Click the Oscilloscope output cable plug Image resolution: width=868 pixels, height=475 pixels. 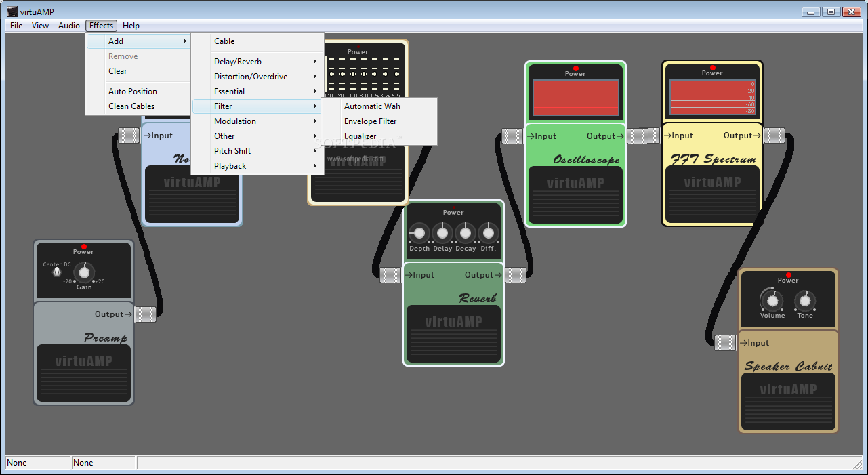click(x=637, y=136)
